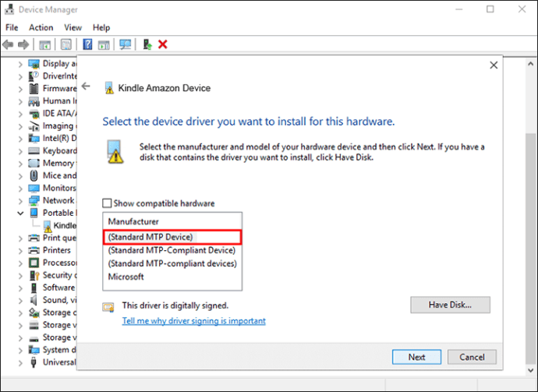Screen dimensions: 538x392
Task: Expand the Printers tree node
Action: [21, 250]
